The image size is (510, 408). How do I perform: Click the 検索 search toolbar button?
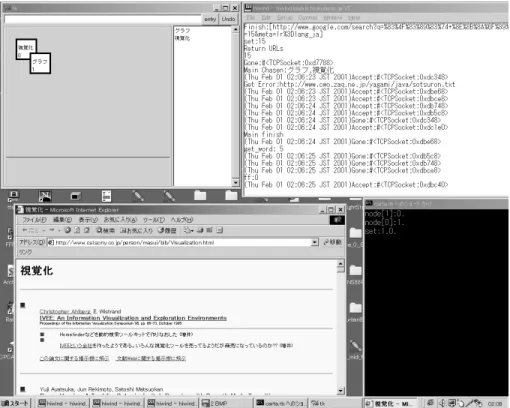(105, 230)
